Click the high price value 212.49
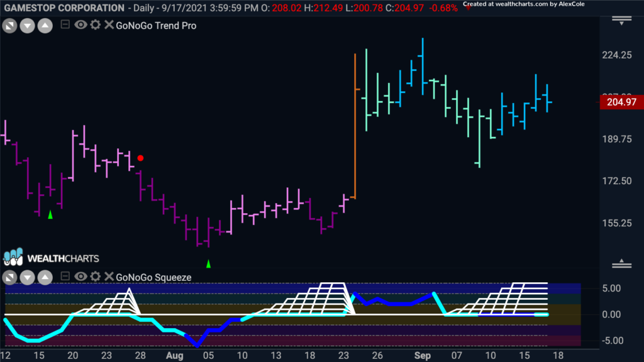This screenshot has height=362, width=644. click(x=328, y=8)
